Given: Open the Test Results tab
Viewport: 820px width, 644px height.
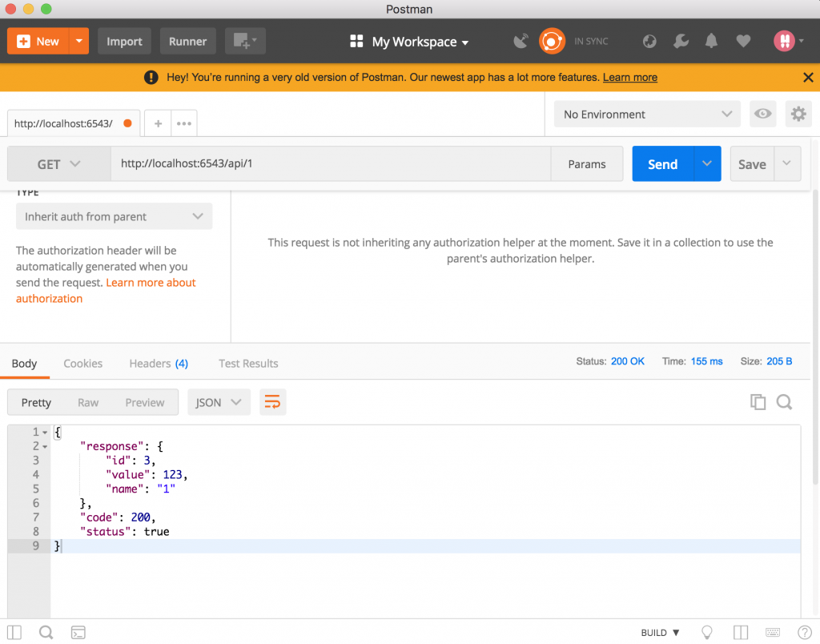Looking at the screenshot, I should (x=248, y=363).
